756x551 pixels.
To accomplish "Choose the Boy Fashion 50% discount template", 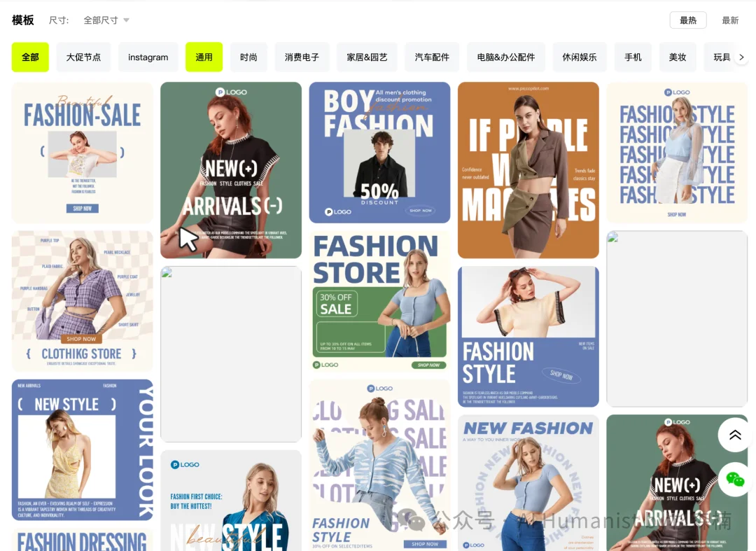I will [379, 153].
